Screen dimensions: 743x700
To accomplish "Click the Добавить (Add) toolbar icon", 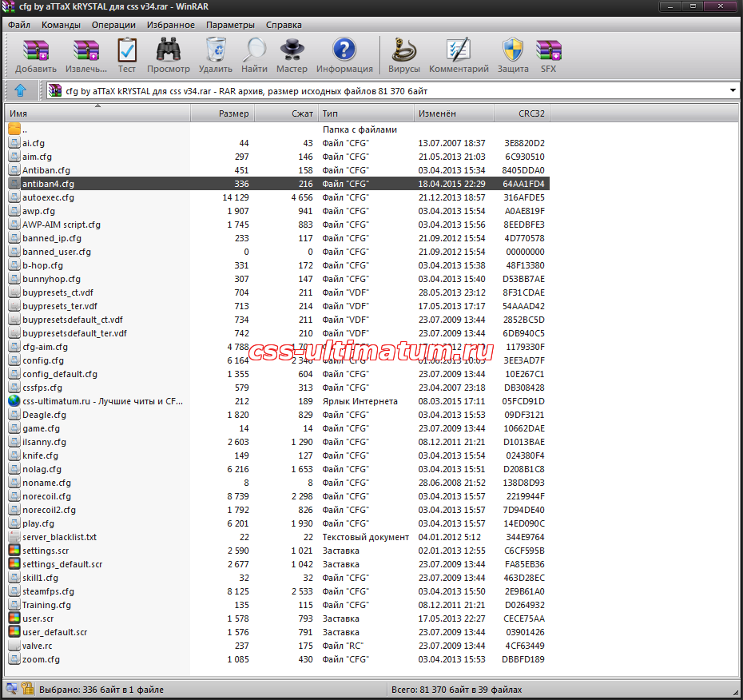I will (x=35, y=50).
